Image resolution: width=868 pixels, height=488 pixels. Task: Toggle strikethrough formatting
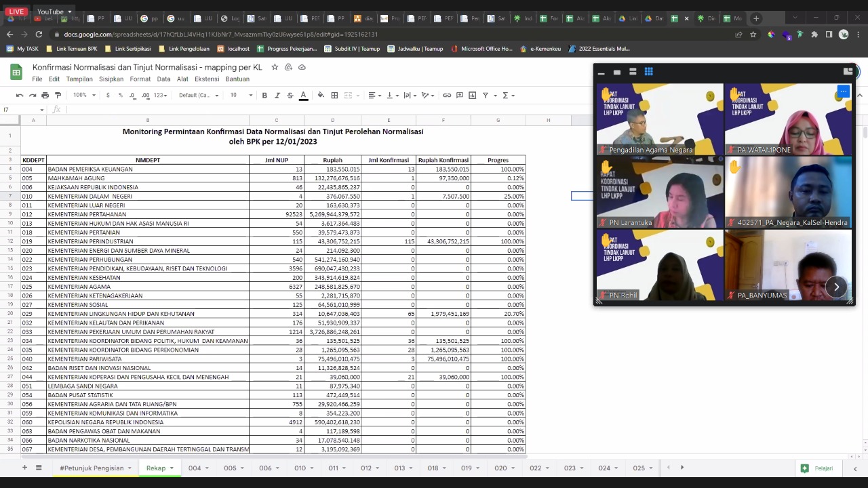290,96
